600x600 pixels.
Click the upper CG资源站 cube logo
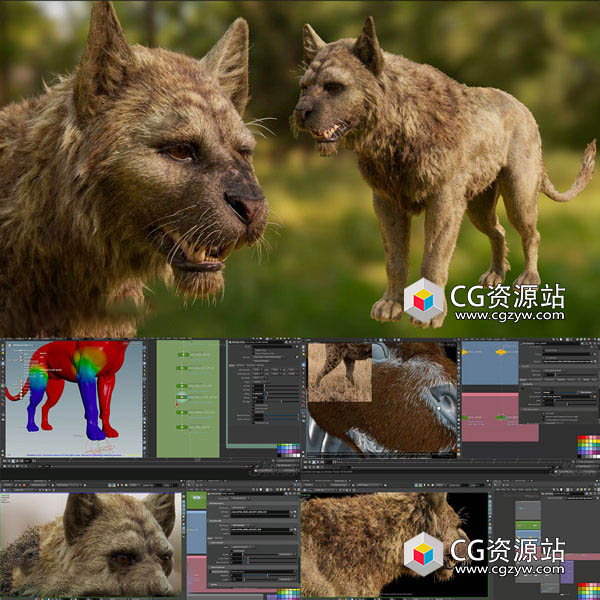tap(424, 299)
